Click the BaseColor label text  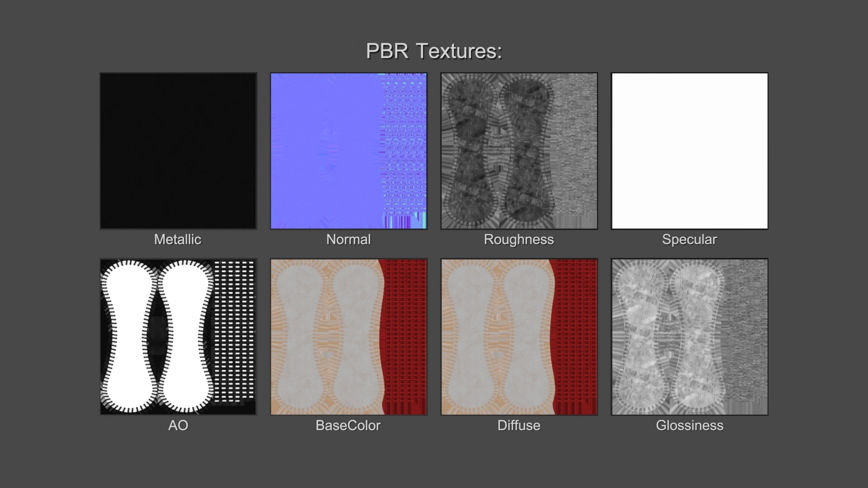[x=348, y=426]
